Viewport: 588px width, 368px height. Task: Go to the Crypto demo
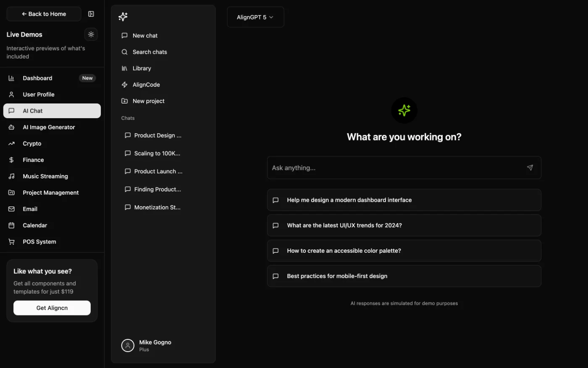pos(52,144)
